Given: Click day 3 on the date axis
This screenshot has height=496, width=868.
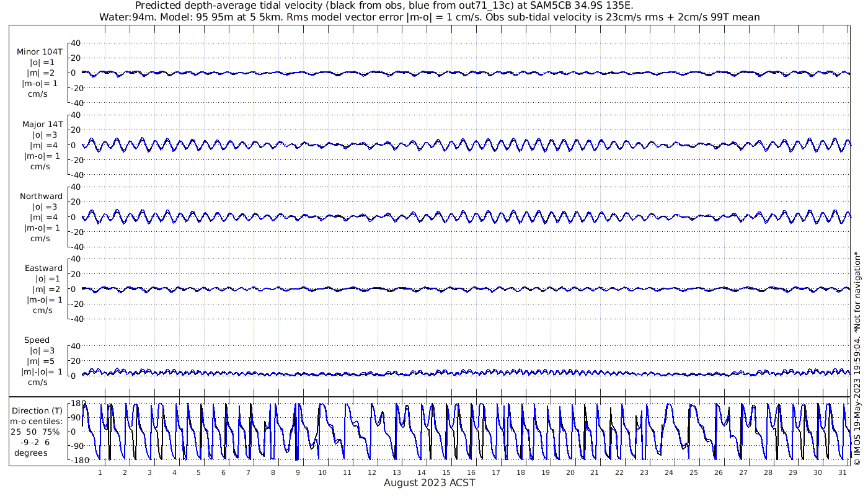Looking at the screenshot, I should [x=149, y=472].
